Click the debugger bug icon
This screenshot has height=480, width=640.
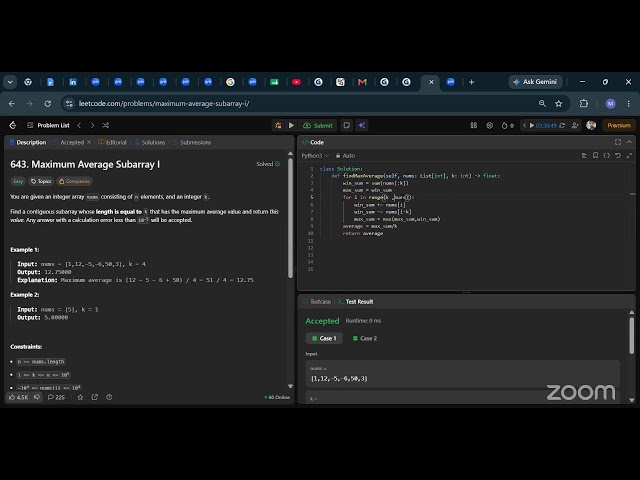click(x=278, y=125)
